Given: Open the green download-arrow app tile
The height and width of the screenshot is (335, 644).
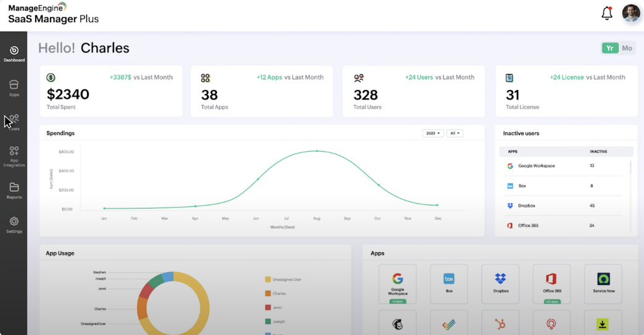Looking at the screenshot, I should tap(603, 323).
